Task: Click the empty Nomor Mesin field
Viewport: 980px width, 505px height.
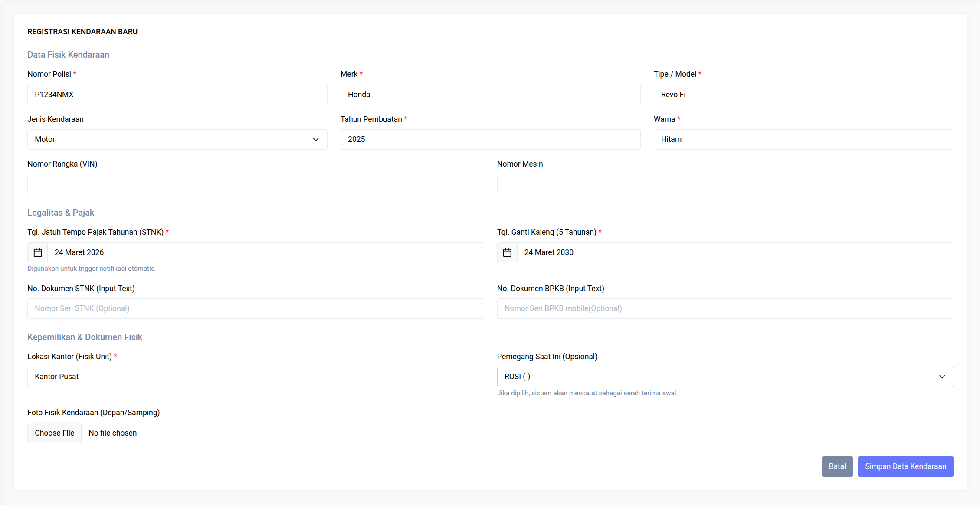Action: (x=725, y=184)
